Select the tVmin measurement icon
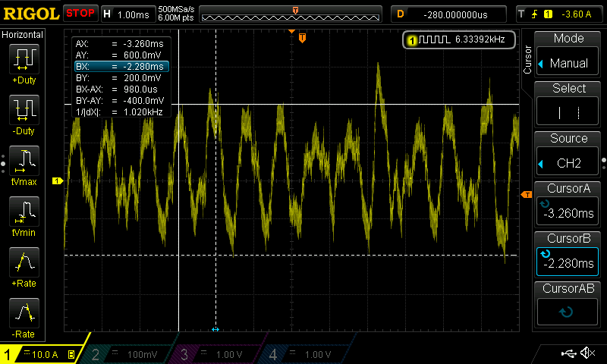The height and width of the screenshot is (364, 607). (x=24, y=212)
